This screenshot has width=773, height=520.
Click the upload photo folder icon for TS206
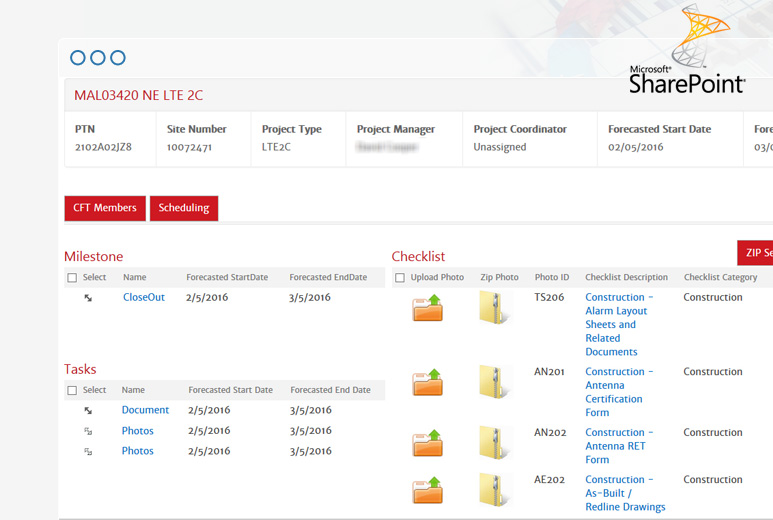[x=427, y=308]
